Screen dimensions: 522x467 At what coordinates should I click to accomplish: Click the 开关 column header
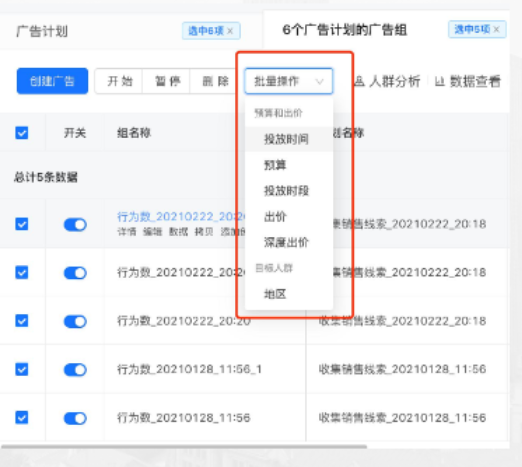pos(75,133)
